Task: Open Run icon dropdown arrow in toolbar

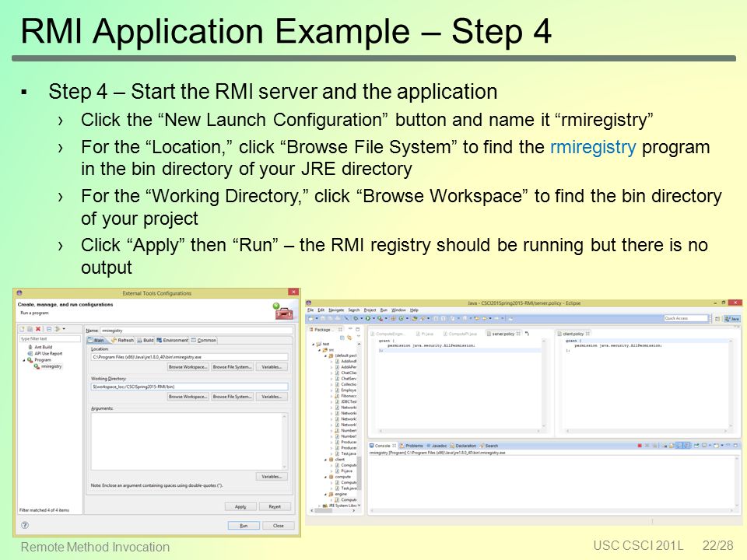Action: pyautogui.click(x=373, y=319)
